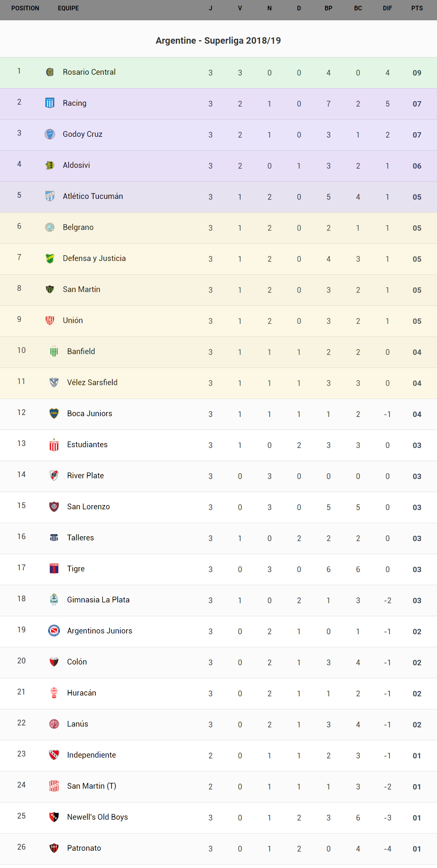Click the DIF column header
437x868 pixels.
coord(388,8)
